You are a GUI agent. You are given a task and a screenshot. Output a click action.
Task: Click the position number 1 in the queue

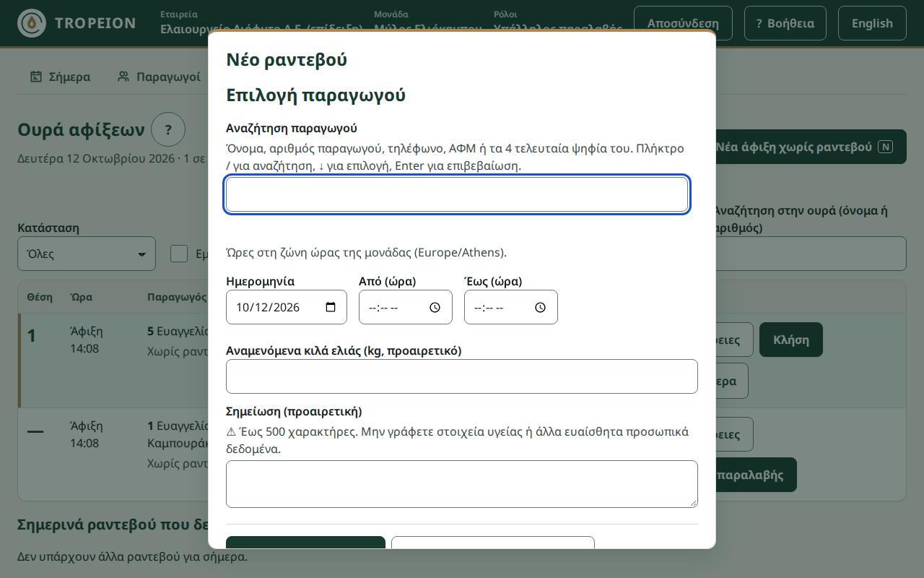tap(32, 335)
